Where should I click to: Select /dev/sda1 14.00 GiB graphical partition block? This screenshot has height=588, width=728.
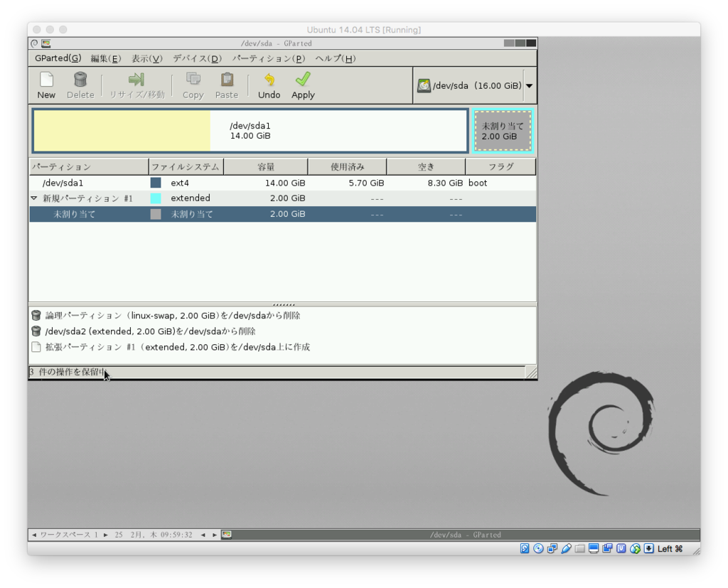pyautogui.click(x=250, y=131)
